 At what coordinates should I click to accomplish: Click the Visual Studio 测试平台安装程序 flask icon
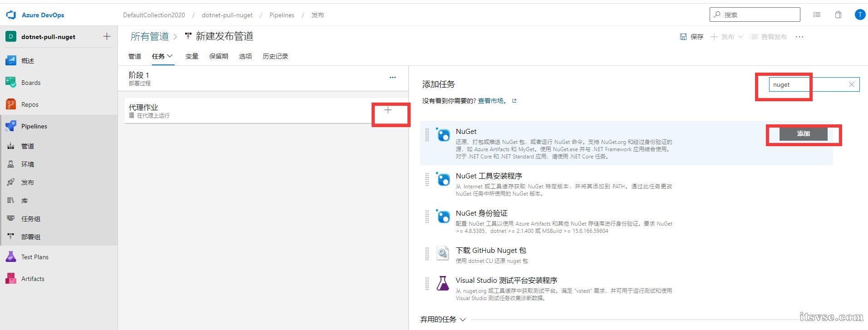point(442,283)
